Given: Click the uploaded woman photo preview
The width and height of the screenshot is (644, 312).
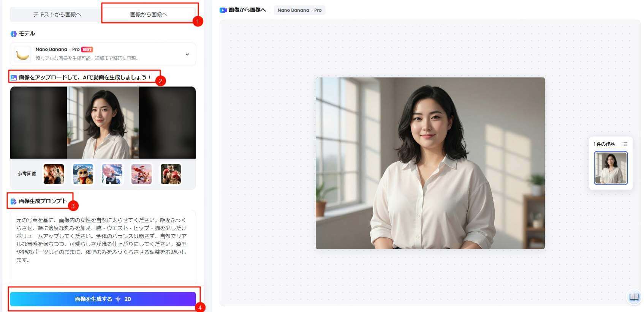Looking at the screenshot, I should point(103,123).
